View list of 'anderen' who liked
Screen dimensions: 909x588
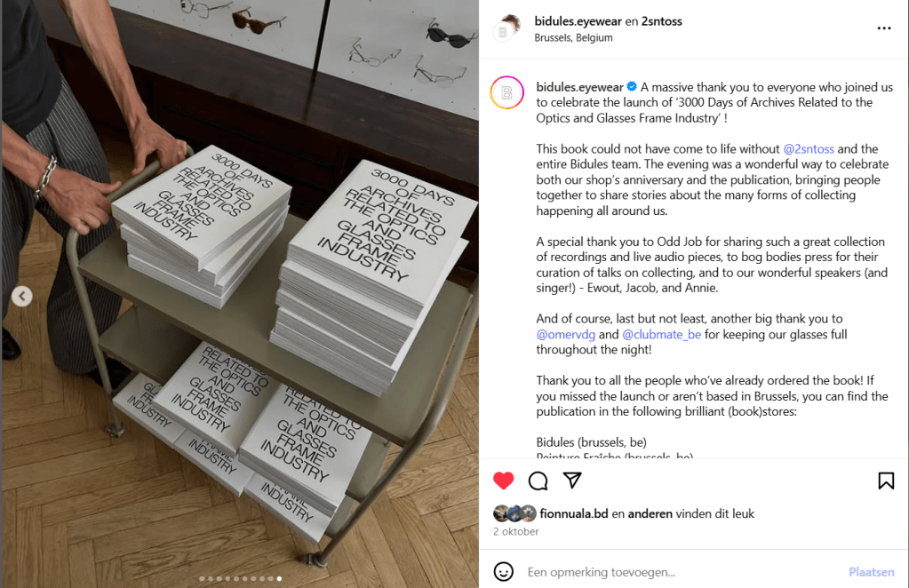(x=650, y=513)
